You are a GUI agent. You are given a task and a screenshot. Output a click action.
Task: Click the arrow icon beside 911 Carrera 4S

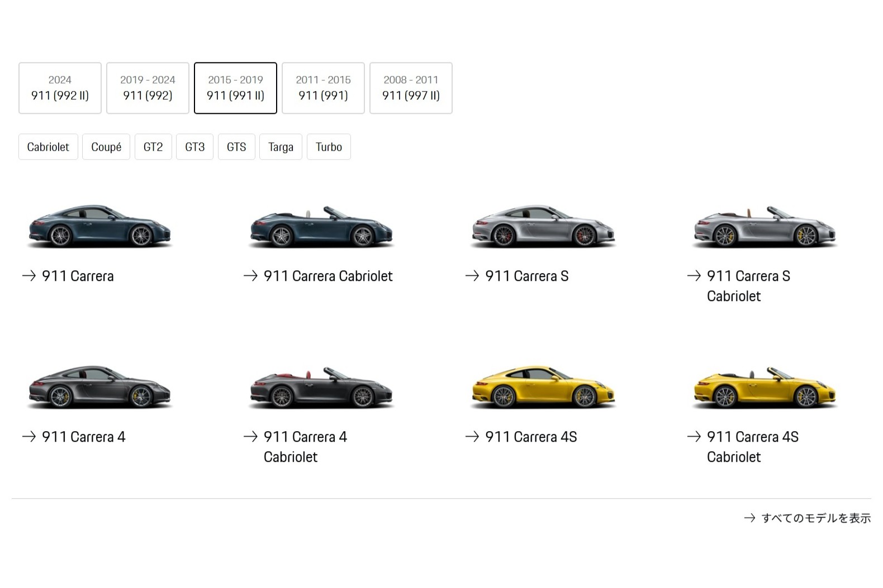point(472,436)
